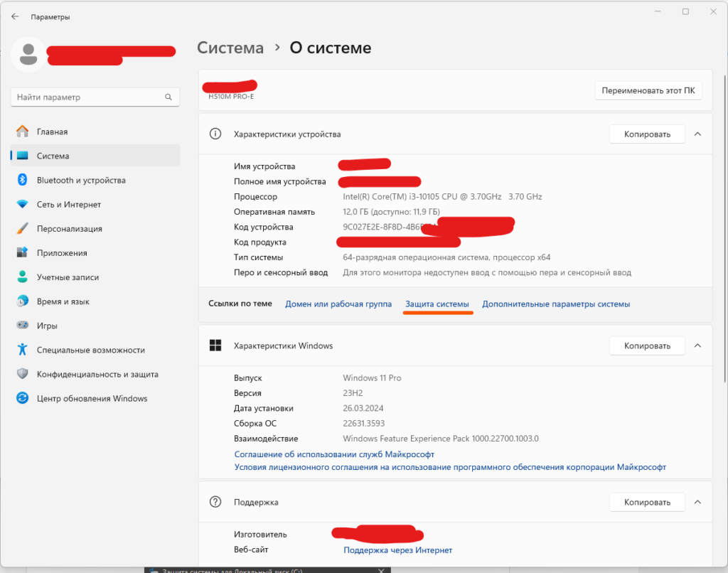
Task: Click the Personalization paintbrush icon
Action: (x=22, y=228)
